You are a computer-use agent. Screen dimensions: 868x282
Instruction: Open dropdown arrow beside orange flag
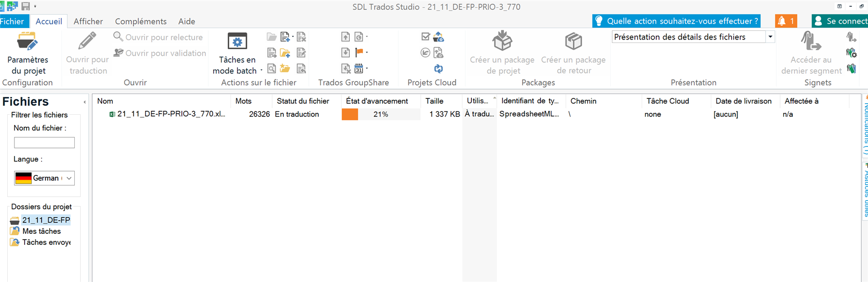click(367, 52)
